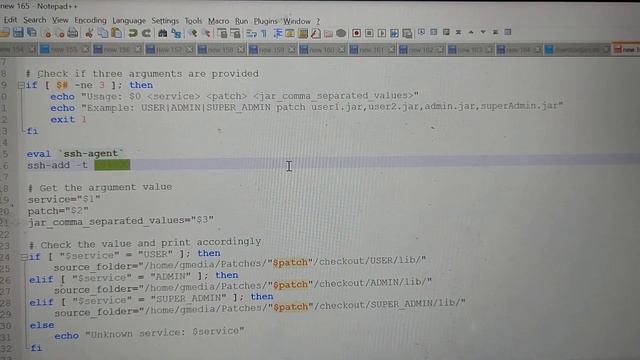
Task: Click the green highlighted value after ssh-add -t
Action: pyautogui.click(x=112, y=165)
